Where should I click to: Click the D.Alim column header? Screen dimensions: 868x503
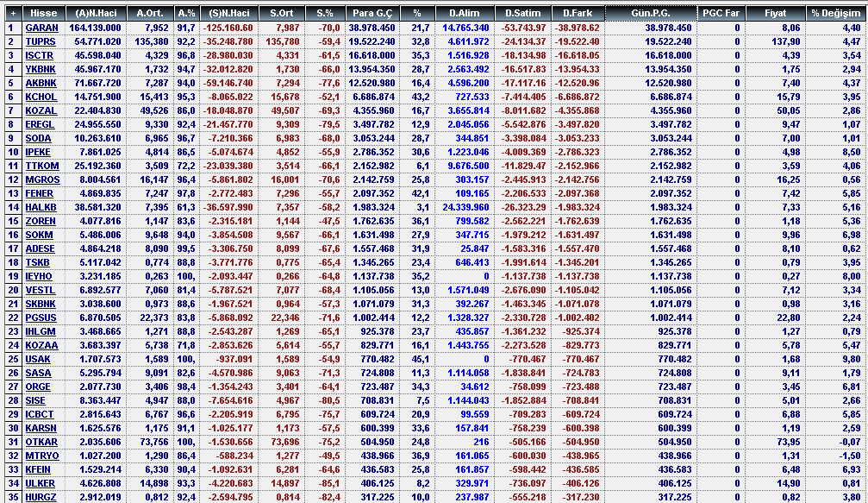click(466, 14)
